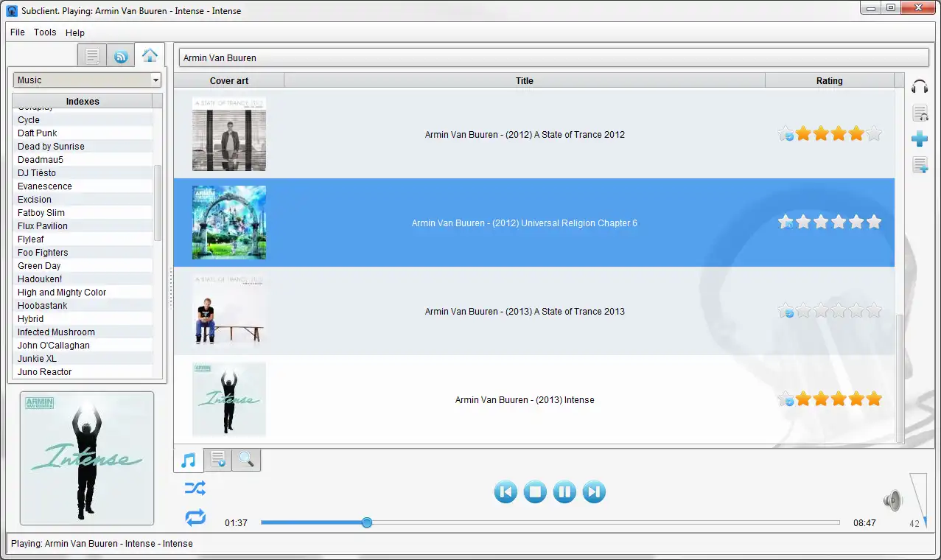Sort by the Indexes column header
The image size is (941, 560).
pyautogui.click(x=83, y=101)
